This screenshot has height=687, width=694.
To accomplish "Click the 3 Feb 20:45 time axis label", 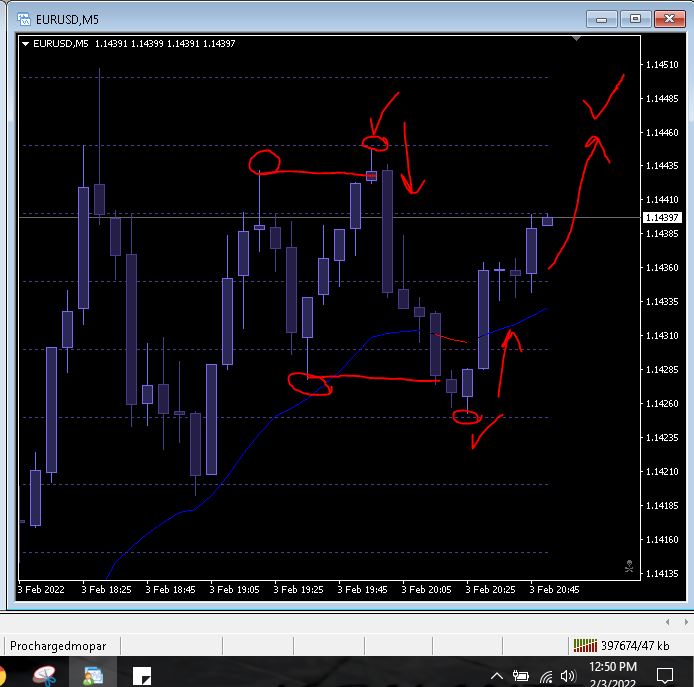I will 554,590.
